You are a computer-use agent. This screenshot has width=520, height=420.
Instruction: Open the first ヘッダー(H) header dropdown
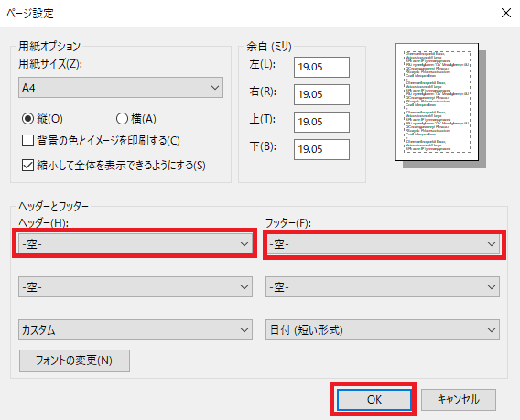(135, 244)
